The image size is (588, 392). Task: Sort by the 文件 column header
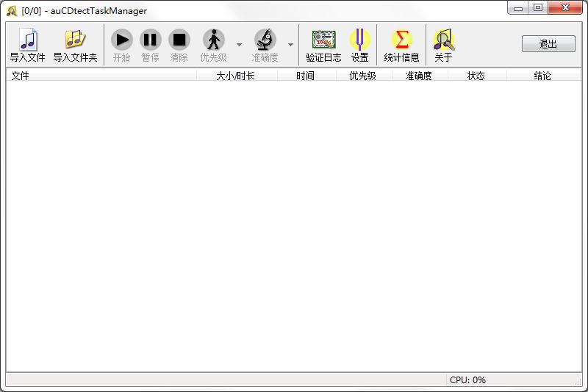101,76
